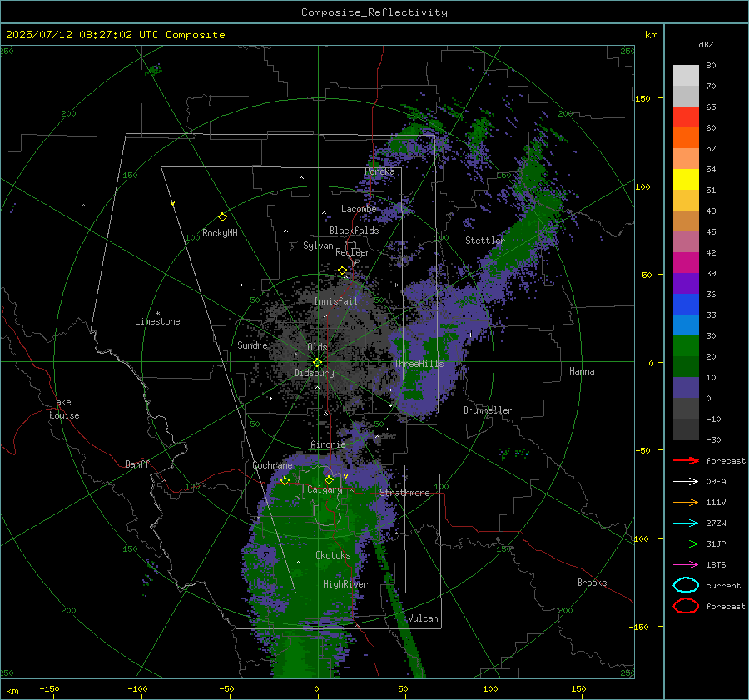Click the Lacombe city label

tap(359, 209)
